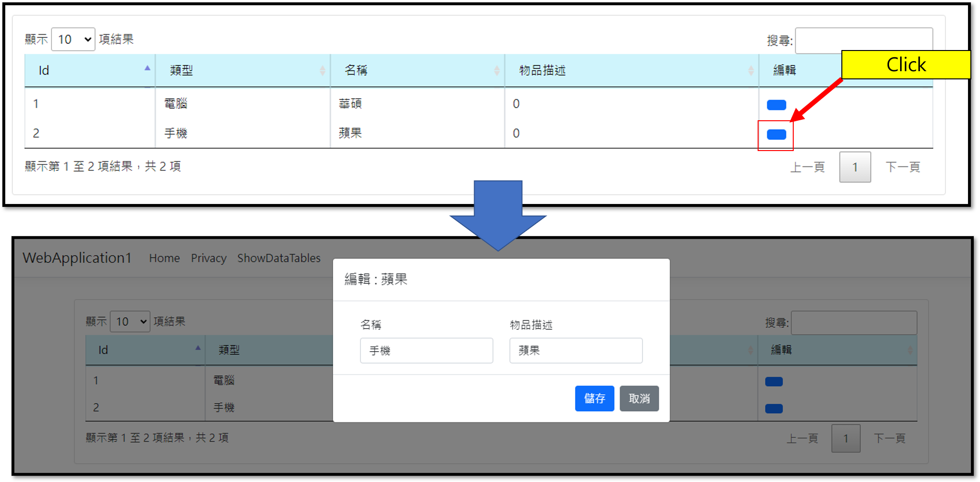Click page 1 button in top pagination

(855, 167)
